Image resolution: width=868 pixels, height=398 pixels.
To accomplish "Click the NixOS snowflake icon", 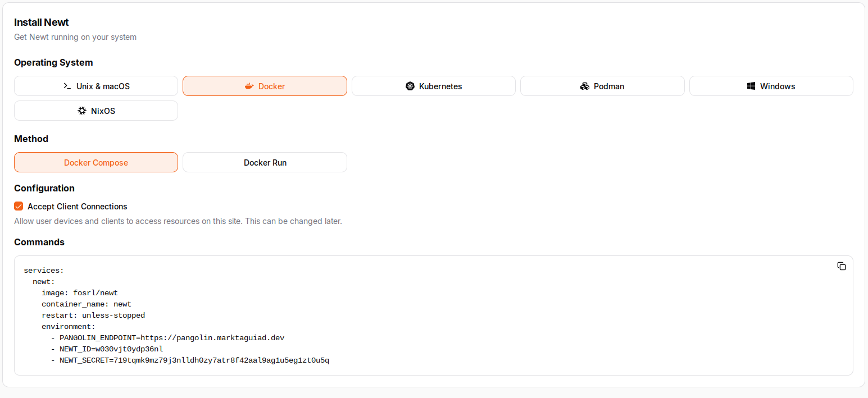I will pos(82,111).
